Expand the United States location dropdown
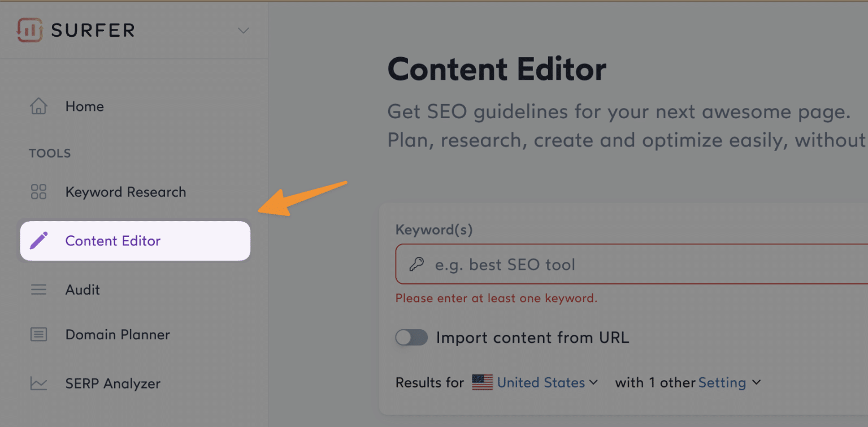This screenshot has height=427, width=868. click(x=594, y=382)
